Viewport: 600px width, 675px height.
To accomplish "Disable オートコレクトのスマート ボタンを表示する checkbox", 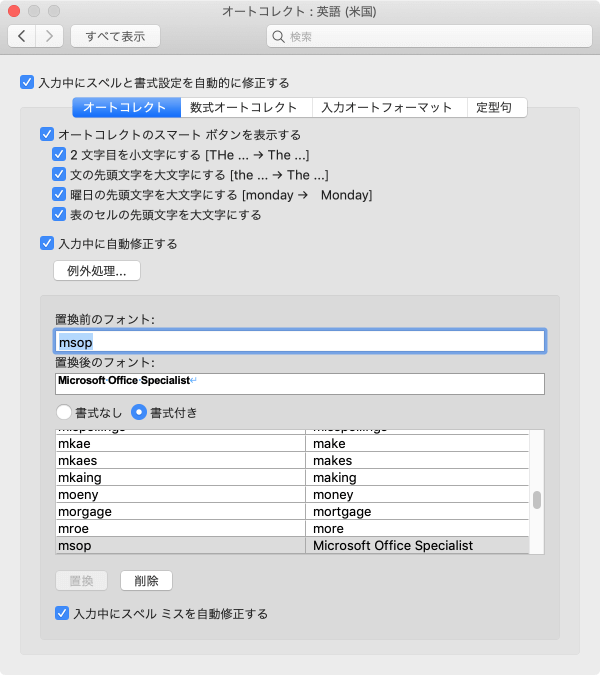I will (x=46, y=134).
